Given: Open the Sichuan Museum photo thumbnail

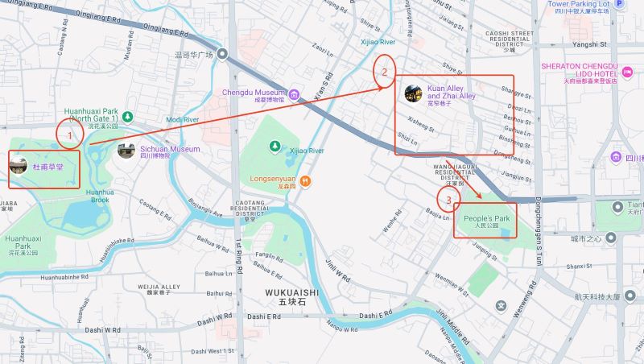Looking at the screenshot, I should tap(126, 151).
